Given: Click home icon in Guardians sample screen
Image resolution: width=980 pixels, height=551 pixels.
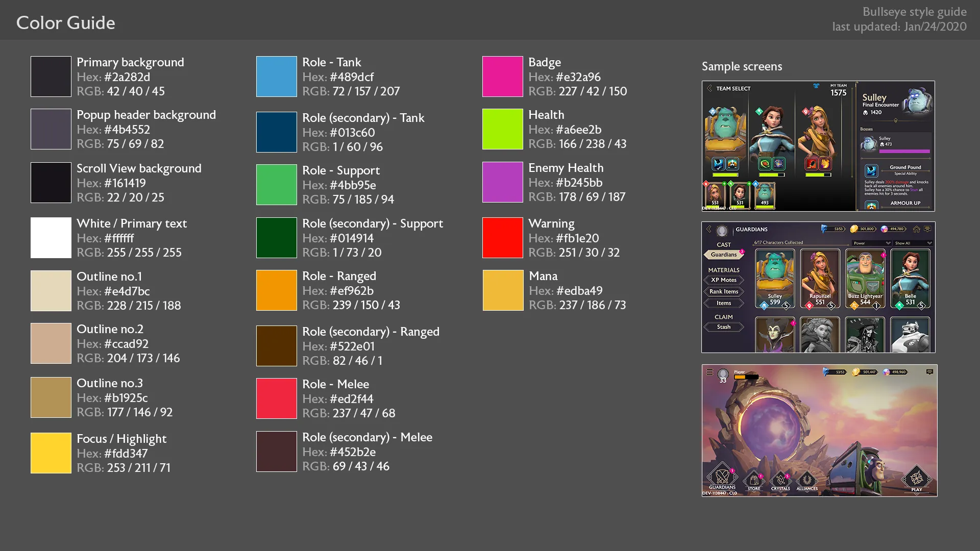Looking at the screenshot, I should coord(917,229).
